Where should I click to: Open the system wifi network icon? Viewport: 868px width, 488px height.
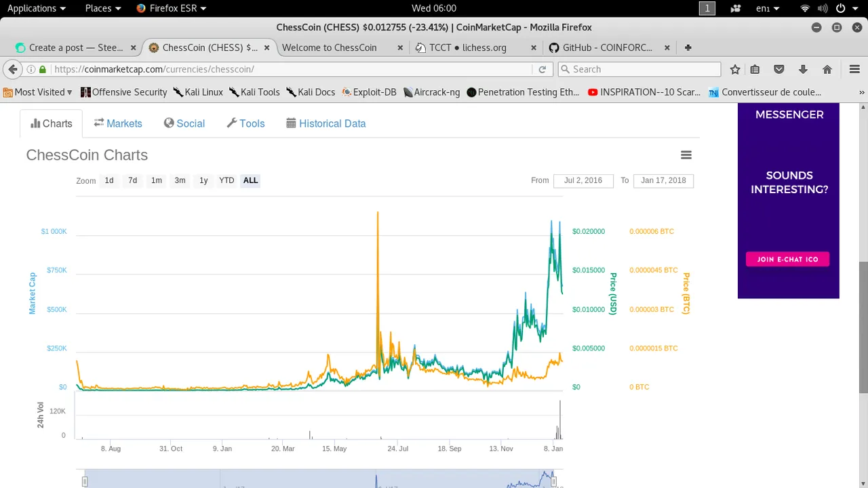(x=805, y=8)
